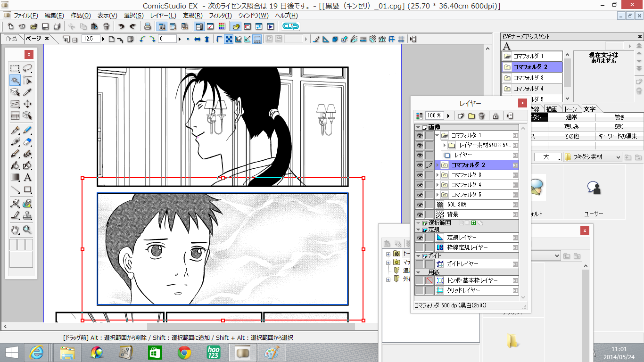Hide the コマフォルダ 3 layer

point(420,175)
